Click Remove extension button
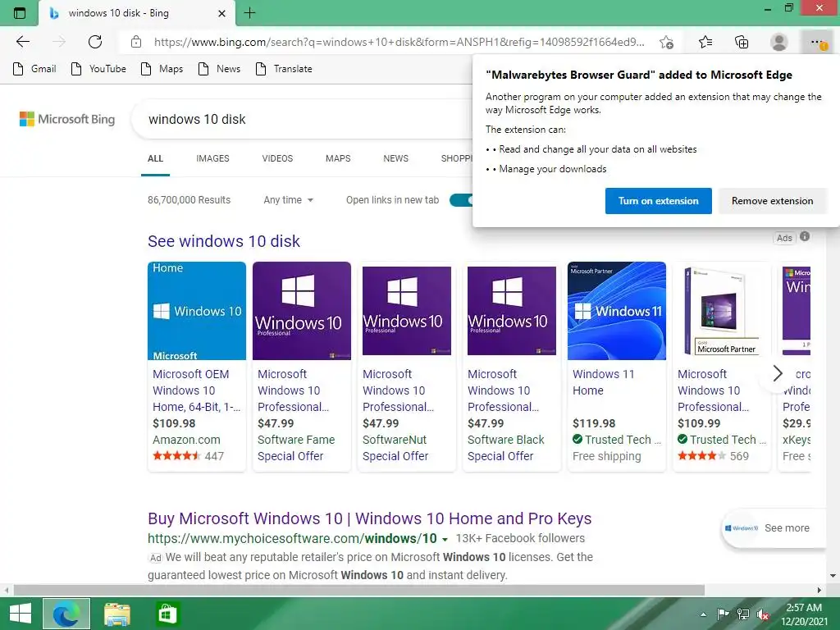Screen dimensions: 840x630 click(773, 201)
